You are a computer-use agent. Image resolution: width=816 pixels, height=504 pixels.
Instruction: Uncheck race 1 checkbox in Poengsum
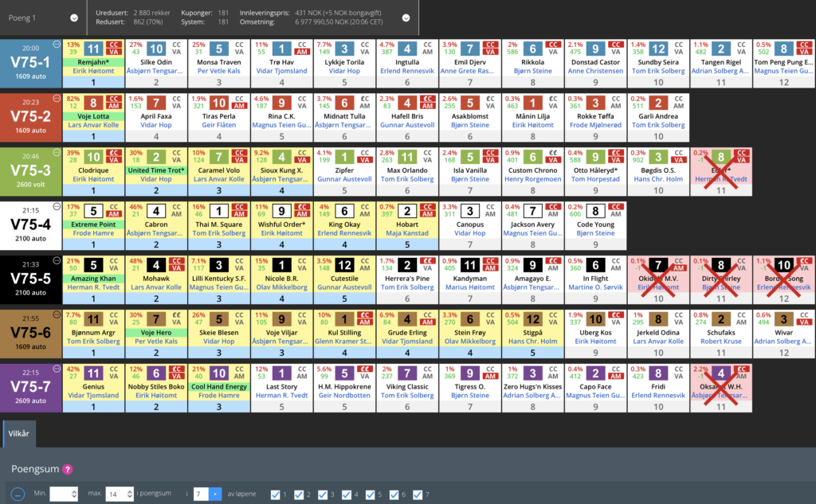[276, 494]
